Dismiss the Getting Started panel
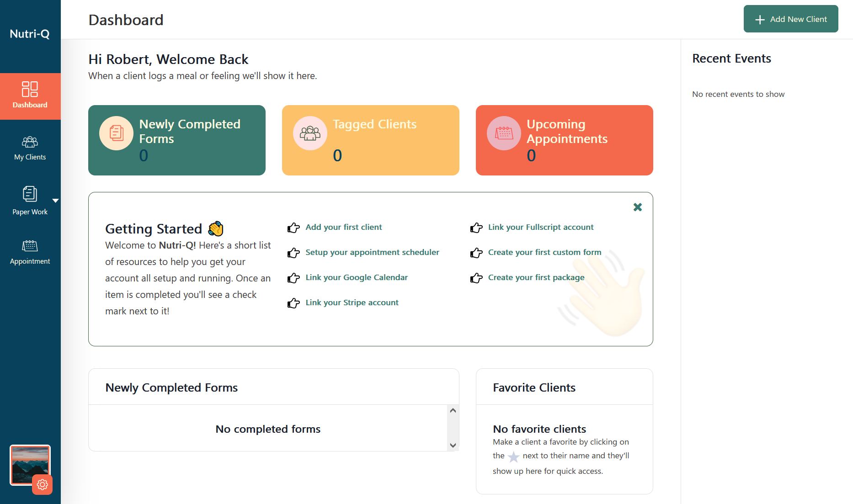 click(x=638, y=207)
